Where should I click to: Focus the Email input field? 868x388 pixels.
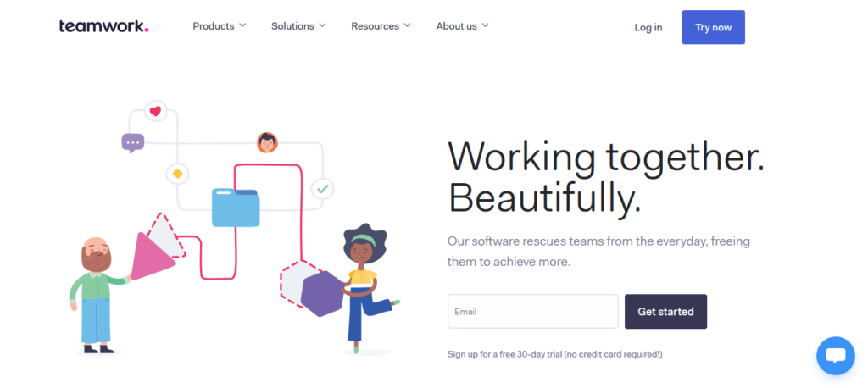coord(532,312)
